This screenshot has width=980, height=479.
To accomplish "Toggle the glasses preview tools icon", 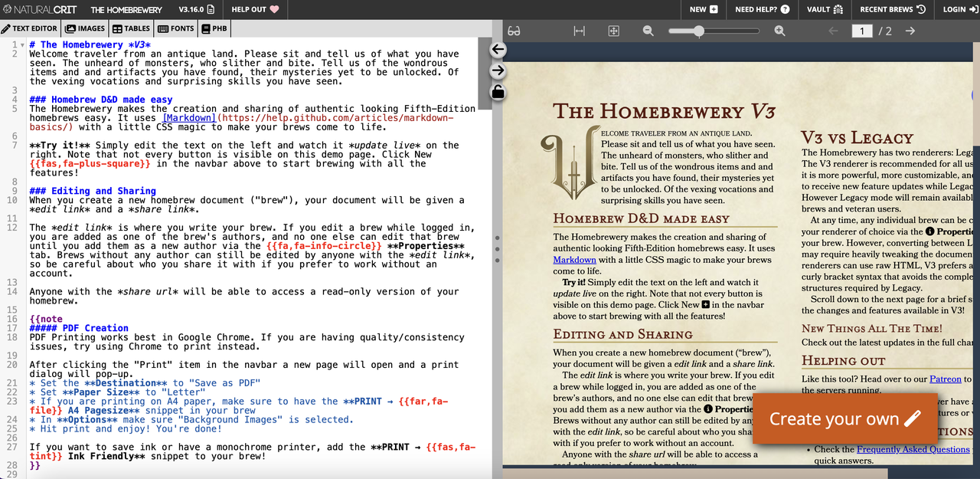I will [514, 31].
